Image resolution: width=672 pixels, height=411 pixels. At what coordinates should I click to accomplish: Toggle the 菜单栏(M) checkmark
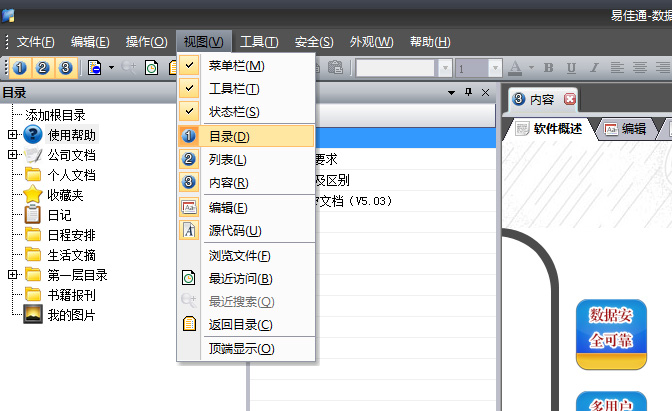click(236, 66)
